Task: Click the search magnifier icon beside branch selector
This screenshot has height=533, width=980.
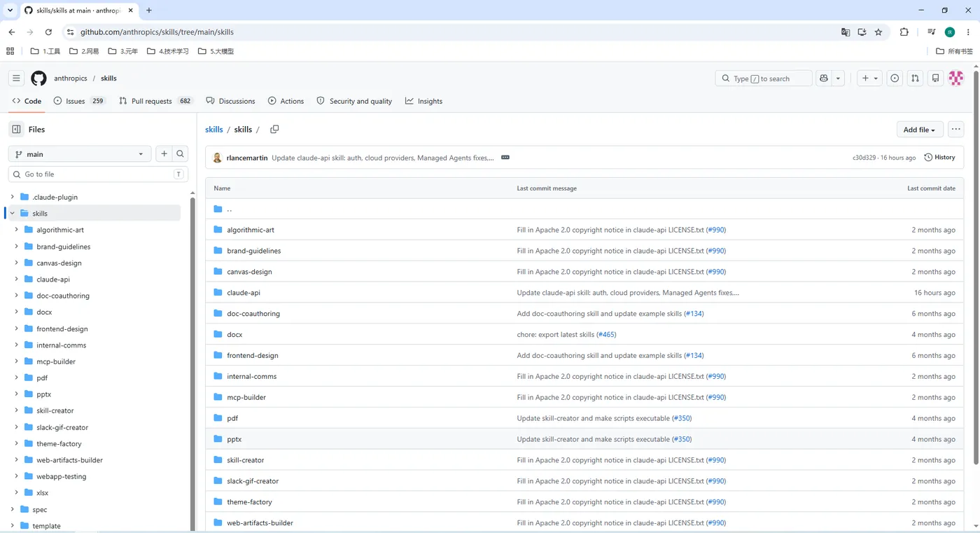Action: [180, 154]
